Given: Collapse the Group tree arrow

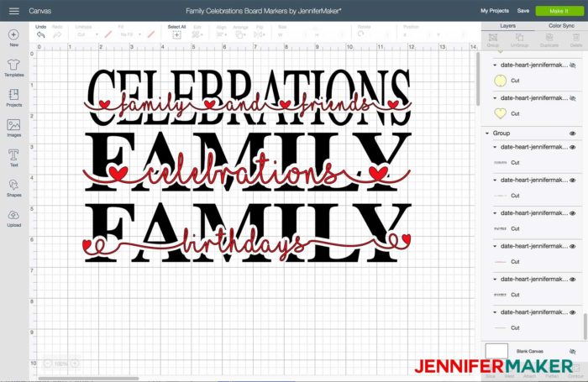Looking at the screenshot, I should 487,133.
